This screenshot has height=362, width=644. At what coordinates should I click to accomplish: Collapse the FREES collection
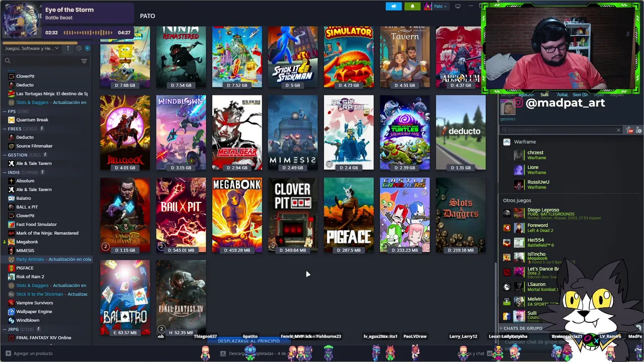click(5, 129)
